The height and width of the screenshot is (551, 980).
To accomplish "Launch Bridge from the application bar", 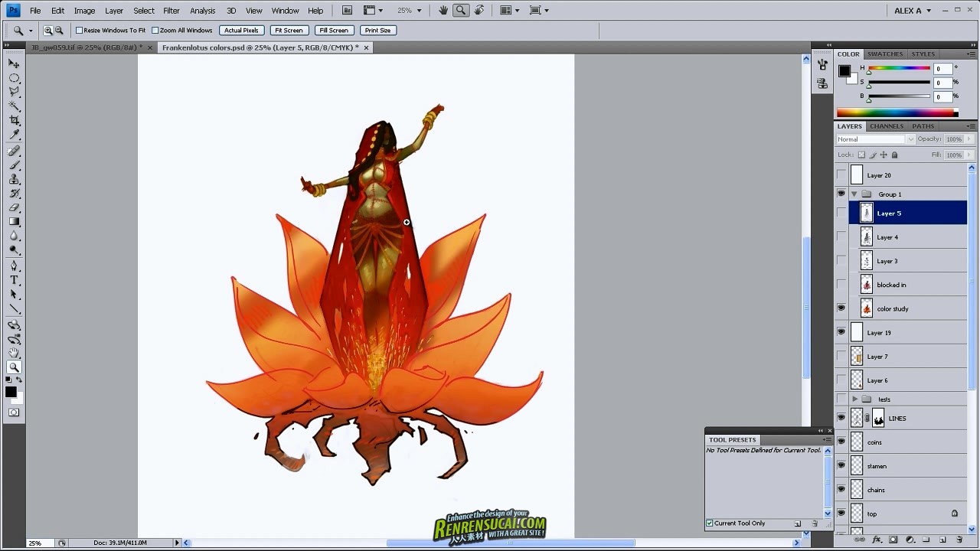I will (347, 11).
